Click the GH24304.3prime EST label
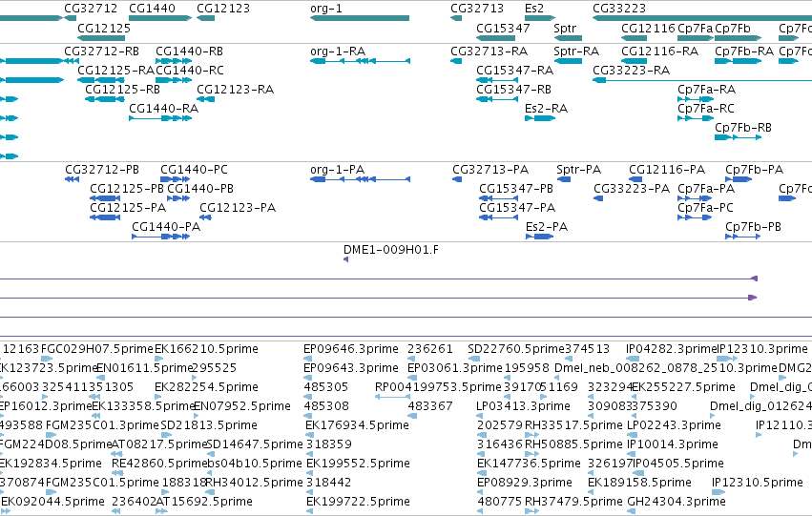812x516 pixels. click(677, 501)
